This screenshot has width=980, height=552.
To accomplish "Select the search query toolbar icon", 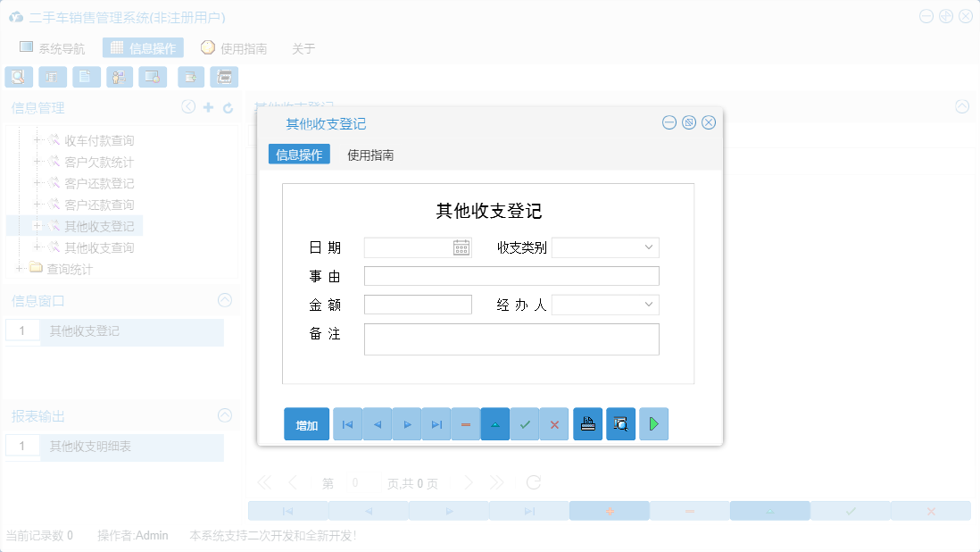I will coord(19,77).
